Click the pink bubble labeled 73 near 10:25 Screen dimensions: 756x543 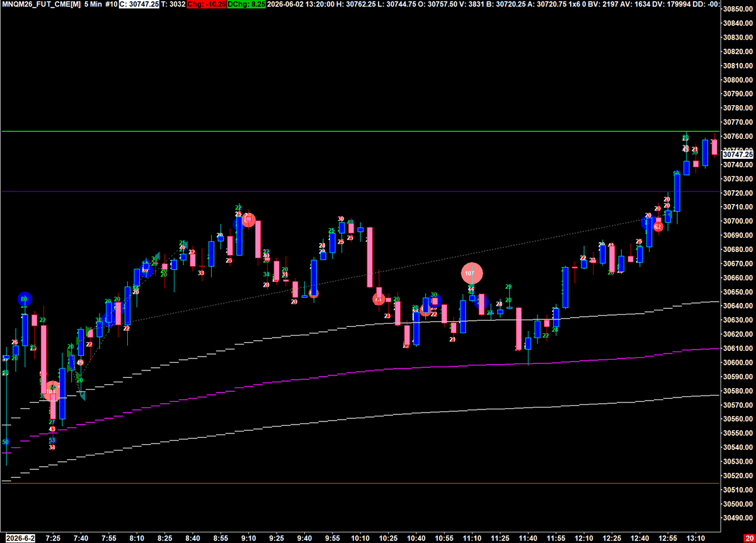[x=378, y=299]
